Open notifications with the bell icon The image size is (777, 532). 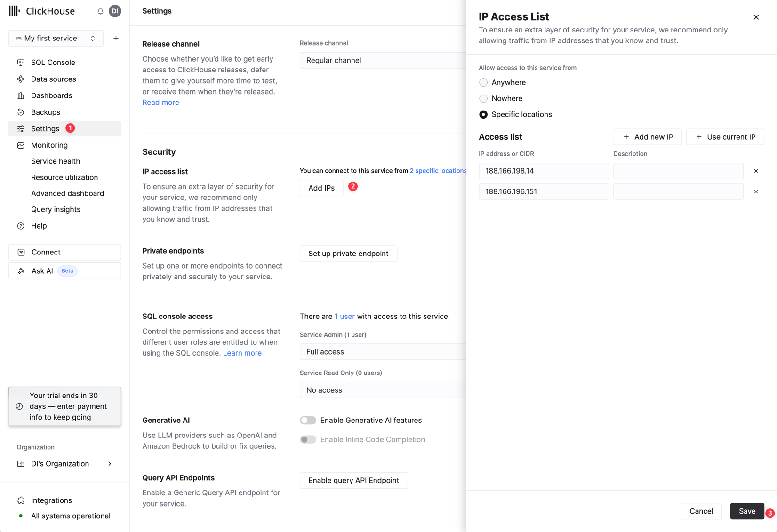click(99, 10)
